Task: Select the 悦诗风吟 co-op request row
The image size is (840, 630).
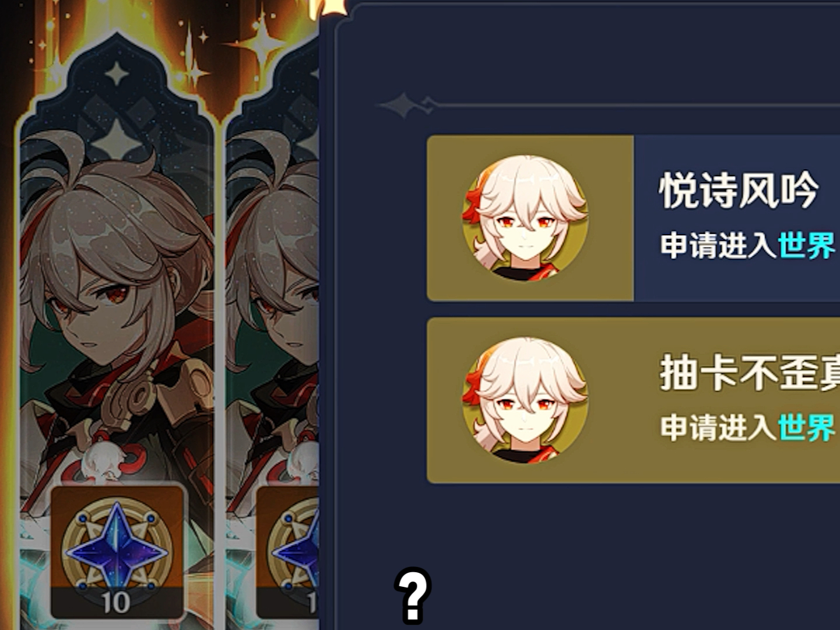Action: tap(634, 218)
